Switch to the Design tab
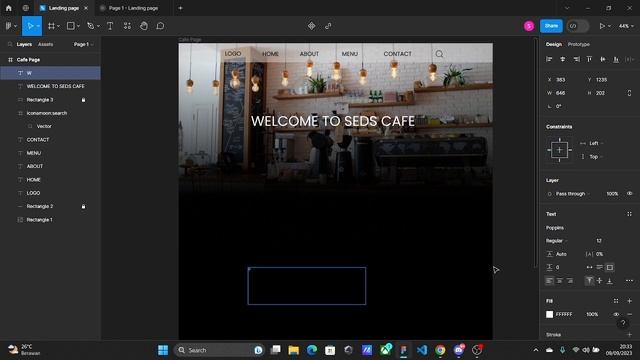640x360 pixels. (x=554, y=44)
